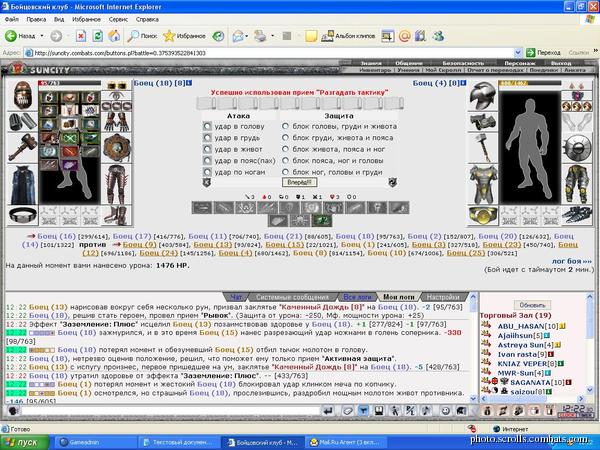The width and height of the screenshot is (600, 450).
Task: Switch to the Все логи tab
Action: pos(357,297)
